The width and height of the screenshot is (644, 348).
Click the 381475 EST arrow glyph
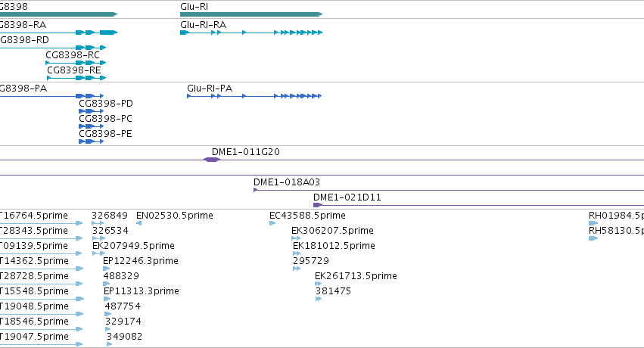click(319, 299)
